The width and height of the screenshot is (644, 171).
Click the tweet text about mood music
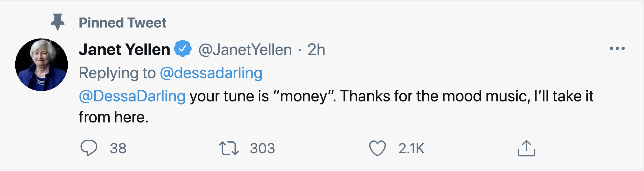click(x=391, y=96)
